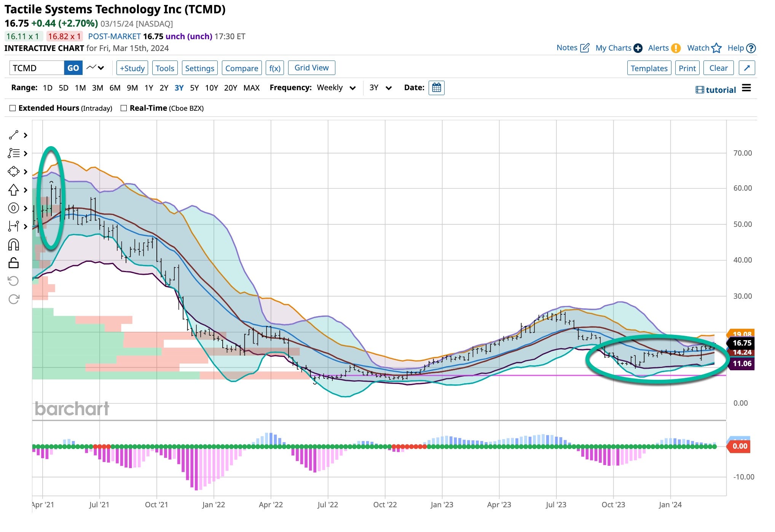Open the Fibonacci annotation list tool

click(x=14, y=153)
